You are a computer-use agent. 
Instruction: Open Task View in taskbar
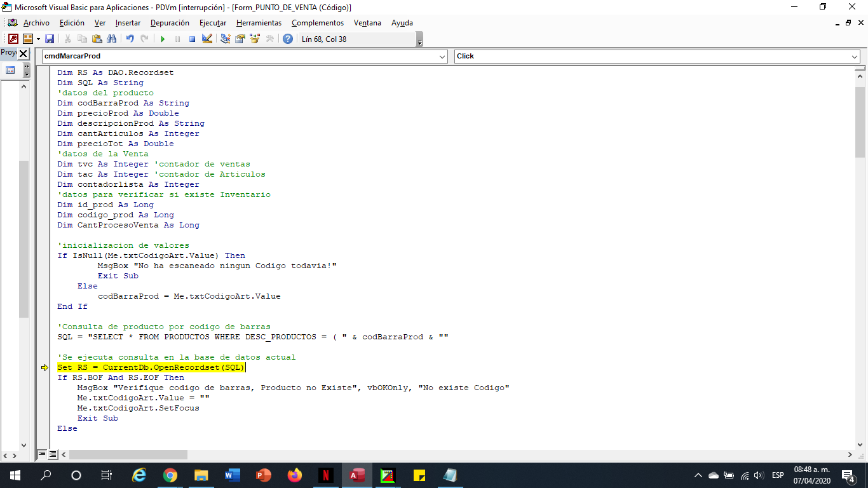(x=107, y=475)
